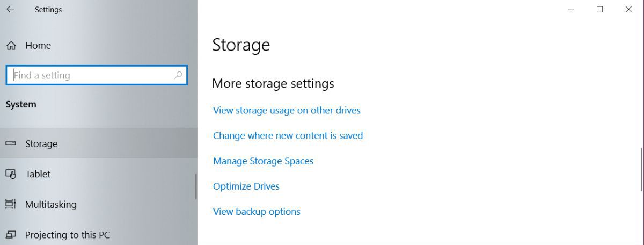The width and height of the screenshot is (644, 245).
Task: Click the Projecting to this PC icon
Action: point(10,235)
